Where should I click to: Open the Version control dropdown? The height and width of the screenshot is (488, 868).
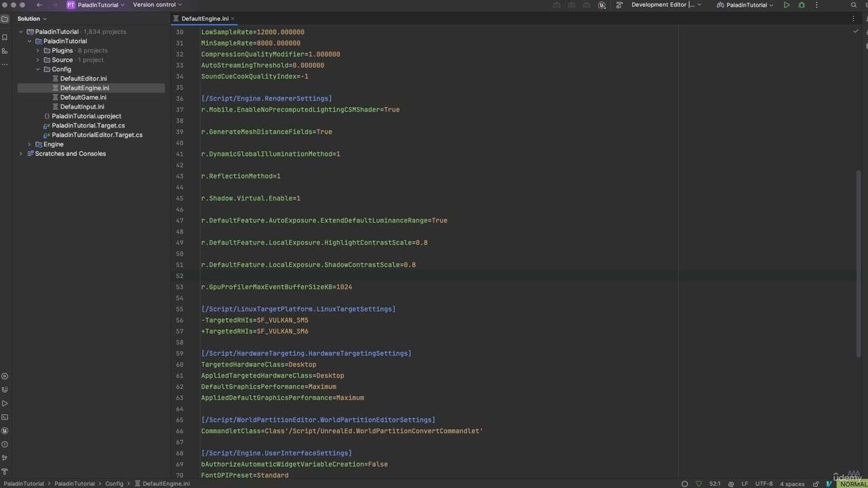click(x=157, y=5)
